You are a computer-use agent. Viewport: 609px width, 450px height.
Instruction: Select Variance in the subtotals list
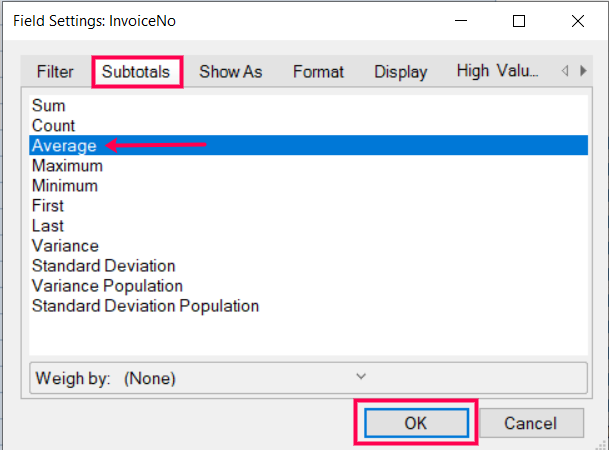click(x=308, y=246)
